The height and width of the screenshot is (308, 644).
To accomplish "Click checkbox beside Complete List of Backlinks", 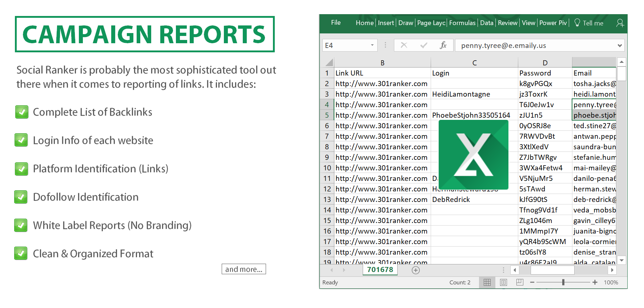I will [22, 112].
